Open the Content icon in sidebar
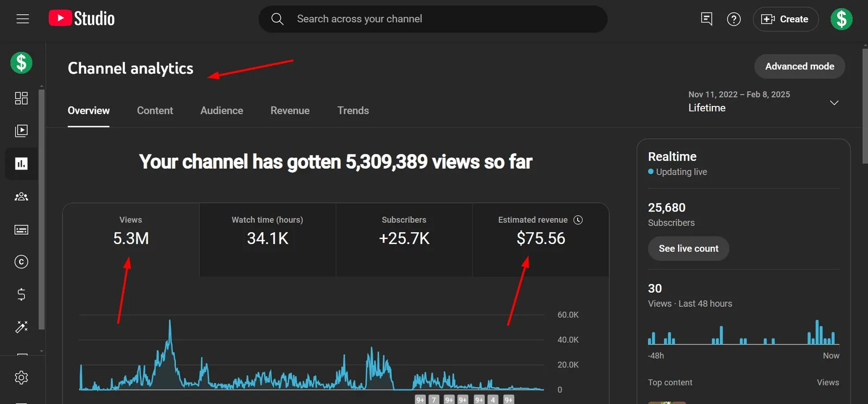 pos(21,131)
